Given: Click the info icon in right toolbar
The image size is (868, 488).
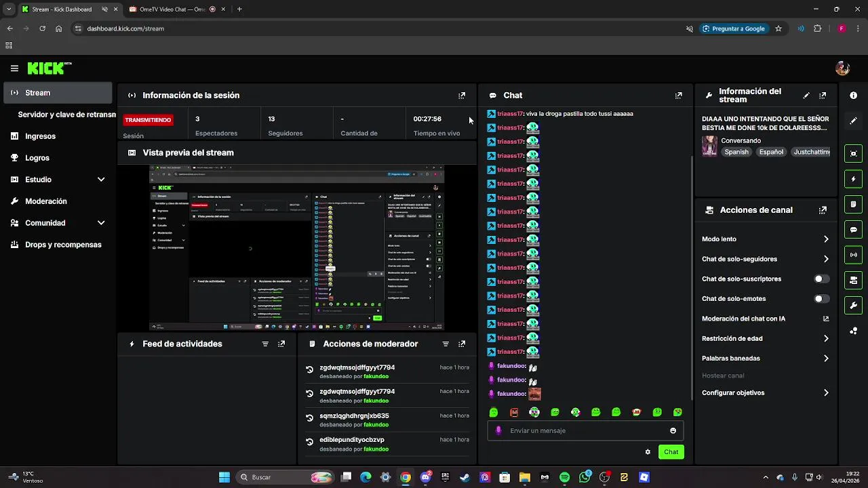Looking at the screenshot, I should coord(853,96).
